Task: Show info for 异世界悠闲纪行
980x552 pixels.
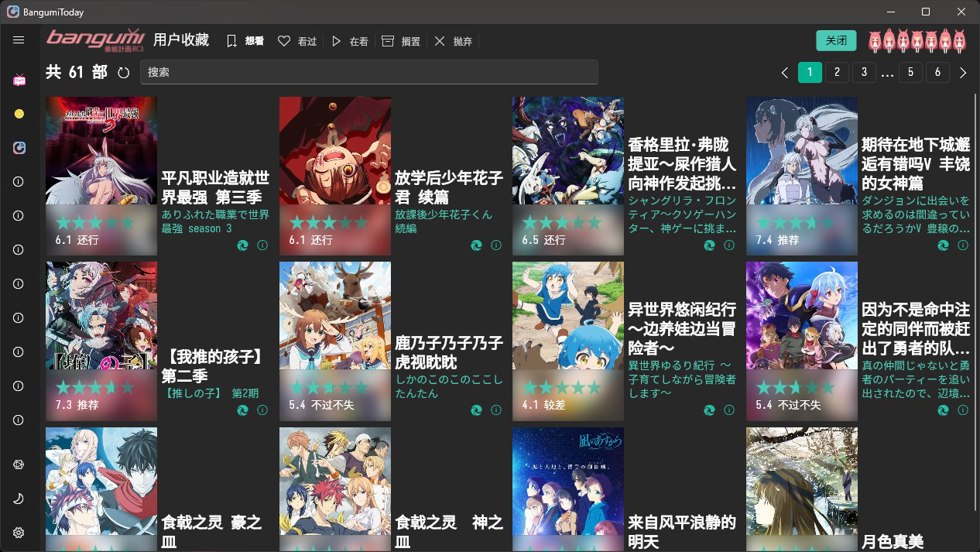Action: 729,410
